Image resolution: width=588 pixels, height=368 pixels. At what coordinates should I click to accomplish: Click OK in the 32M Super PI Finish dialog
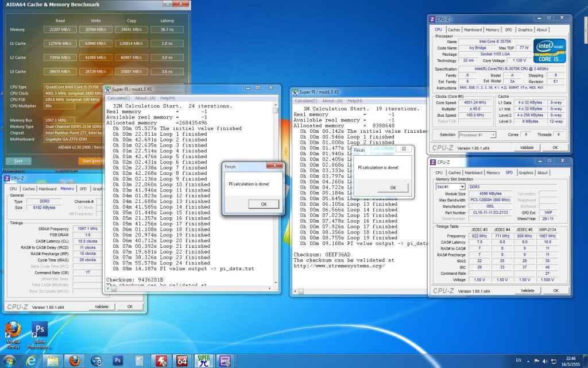(264, 204)
